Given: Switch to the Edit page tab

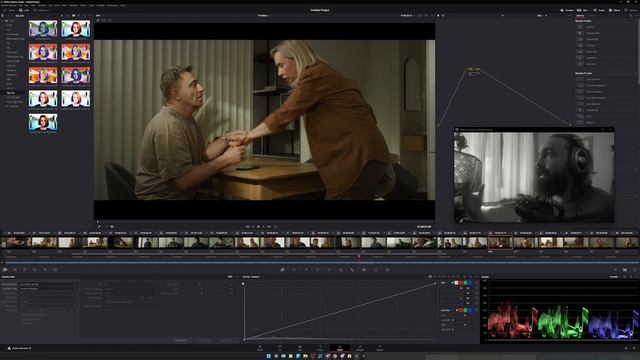Looking at the screenshot, I should pyautogui.click(x=300, y=348).
